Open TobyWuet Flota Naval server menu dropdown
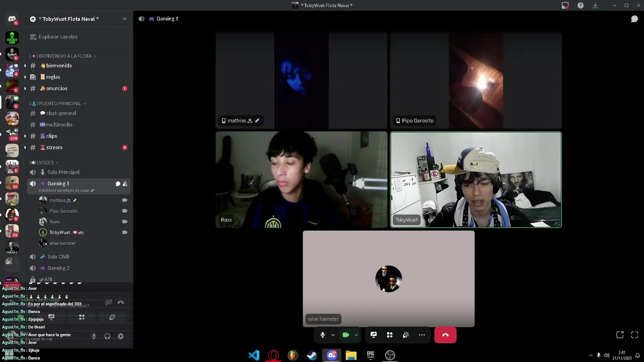Screen dimensions: 644x362 [125, 19]
